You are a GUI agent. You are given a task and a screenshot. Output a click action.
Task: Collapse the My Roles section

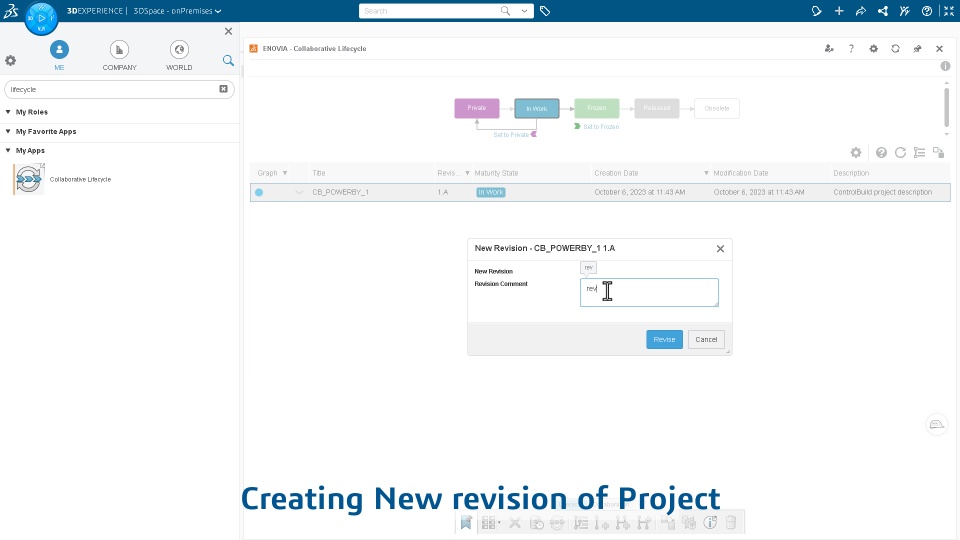tap(8, 112)
